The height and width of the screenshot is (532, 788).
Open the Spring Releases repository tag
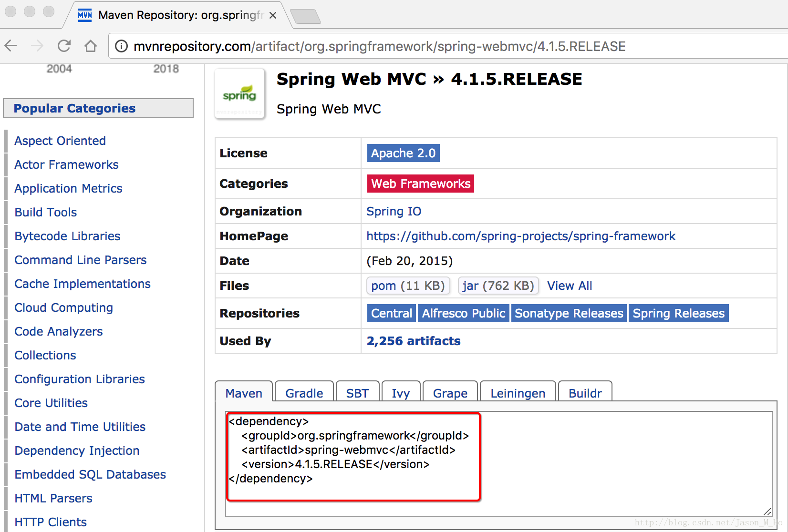[x=679, y=313]
